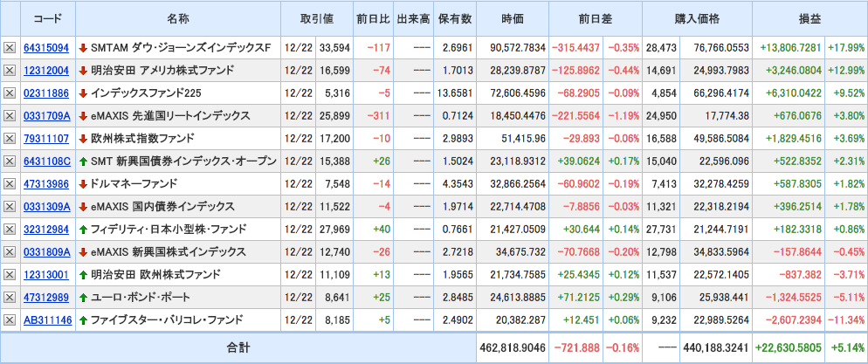The image size is (868, 364).
Task: Remove the eMAXIS 先進国リートインデックス row
Action: click(x=10, y=115)
